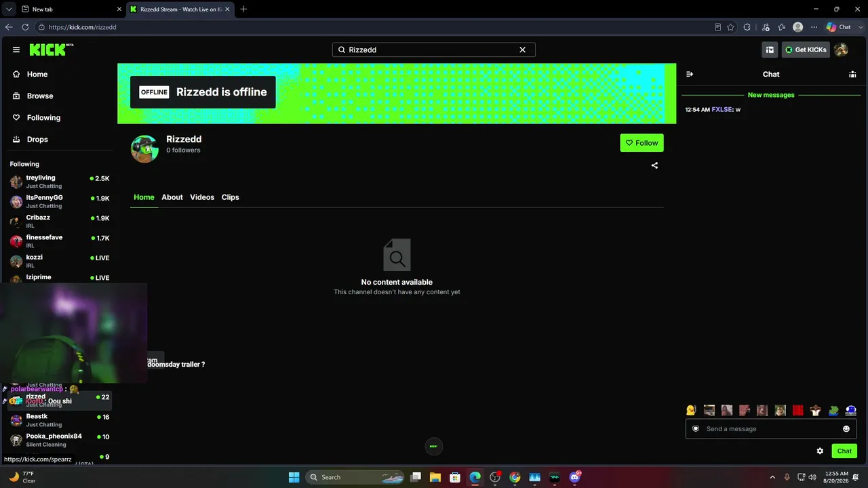Open the finessefave channel
The width and height of the screenshot is (868, 488).
[60, 241]
